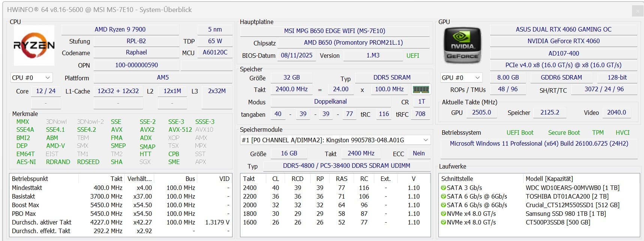Click the AM5 Plattform field
The image size is (644, 241).
163,77
